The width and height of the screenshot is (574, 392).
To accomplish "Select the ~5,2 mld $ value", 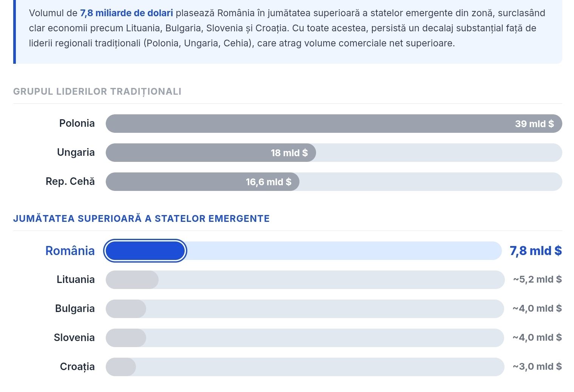I will click(537, 280).
